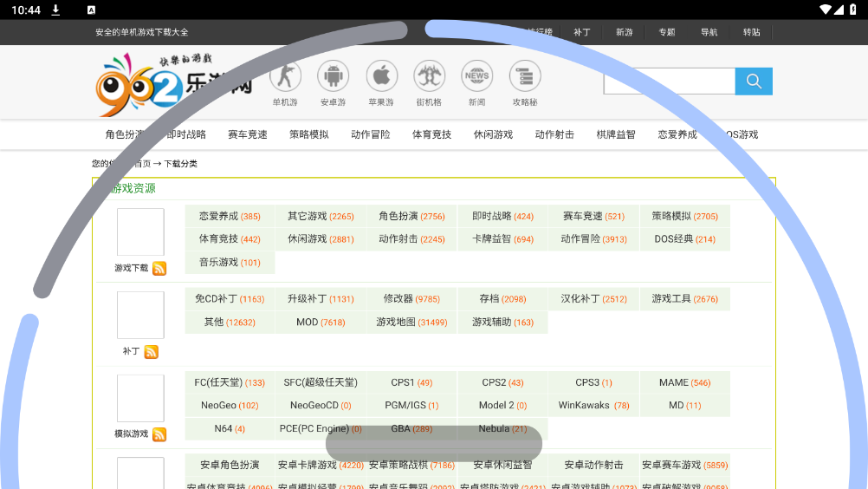
Task: Open 体育竞技 (442) category
Action: pos(230,239)
